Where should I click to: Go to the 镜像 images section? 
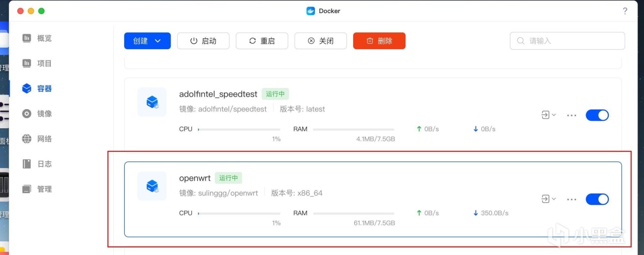point(37,114)
